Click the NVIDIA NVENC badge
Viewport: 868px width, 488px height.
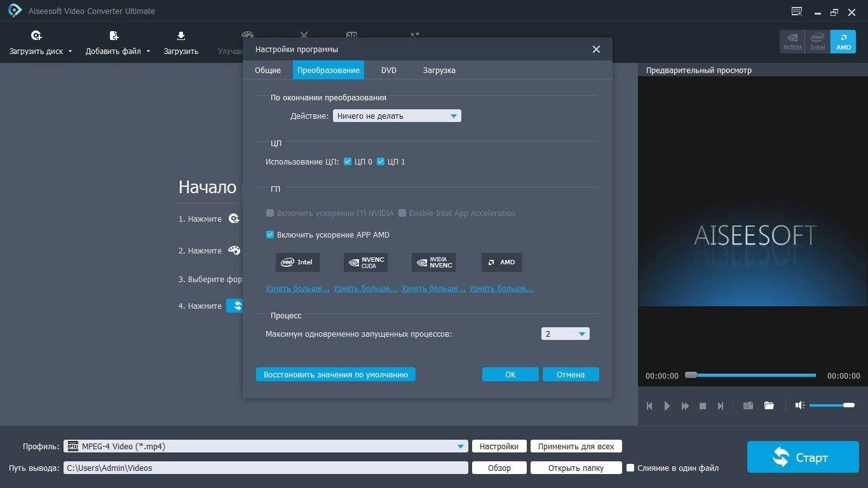[433, 262]
